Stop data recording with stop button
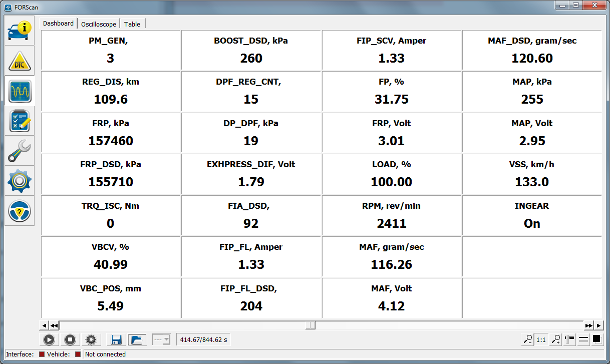 (70, 340)
